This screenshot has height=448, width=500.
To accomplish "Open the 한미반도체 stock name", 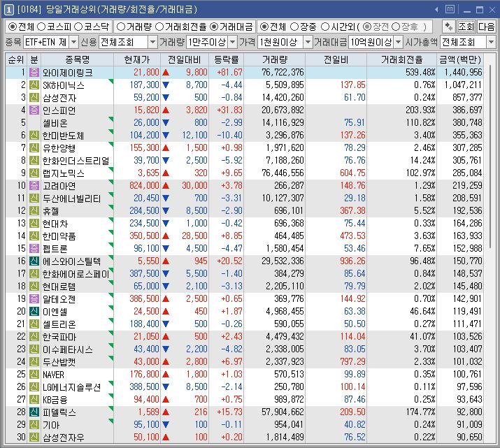I will [x=63, y=136].
